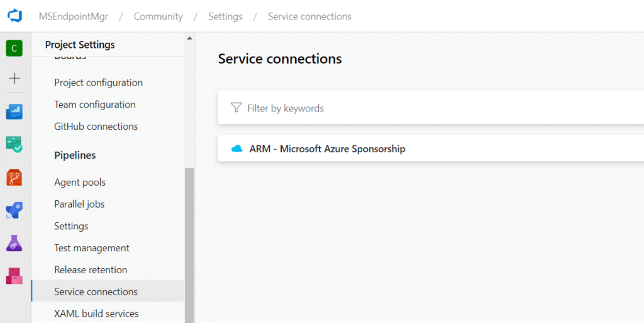Go to MSEndpointMgr breadcrumb
Viewport: 644px width, 323px height.
(x=74, y=16)
